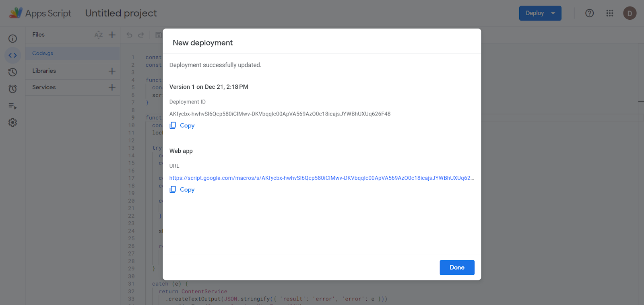The height and width of the screenshot is (305, 644).
Task: Open the Help question mark icon
Action: (589, 13)
